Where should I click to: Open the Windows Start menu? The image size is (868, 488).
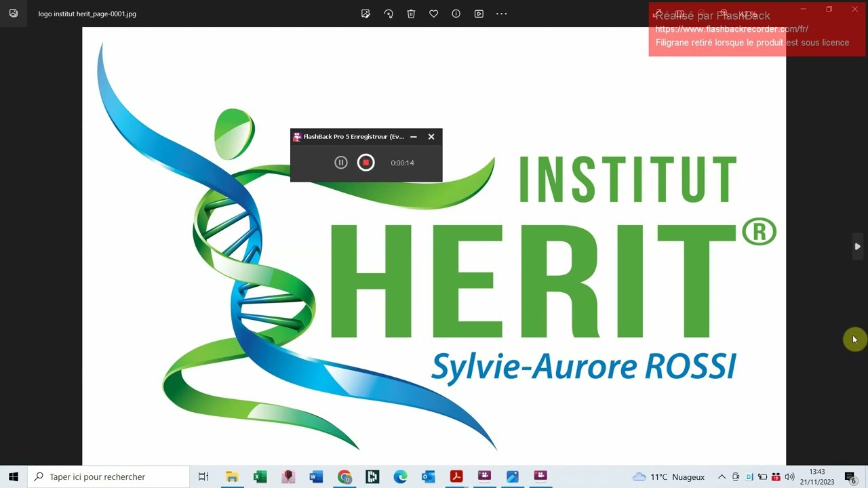(x=14, y=476)
